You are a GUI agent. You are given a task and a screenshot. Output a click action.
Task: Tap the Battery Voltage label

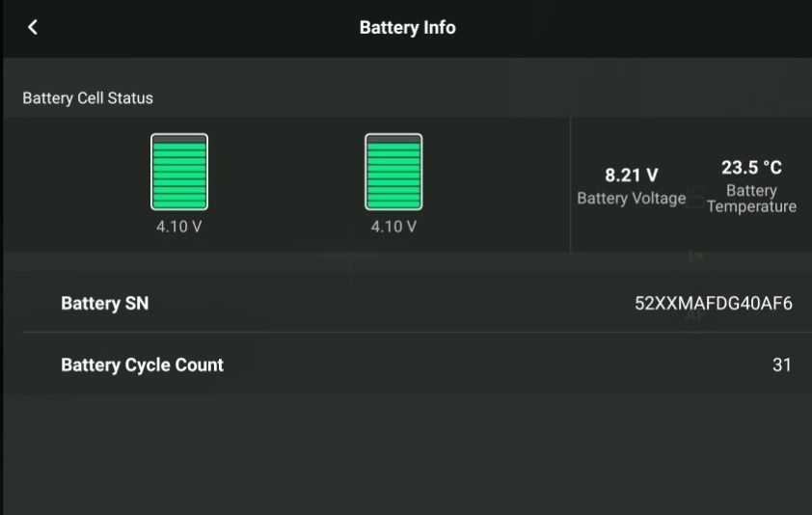pyautogui.click(x=631, y=199)
